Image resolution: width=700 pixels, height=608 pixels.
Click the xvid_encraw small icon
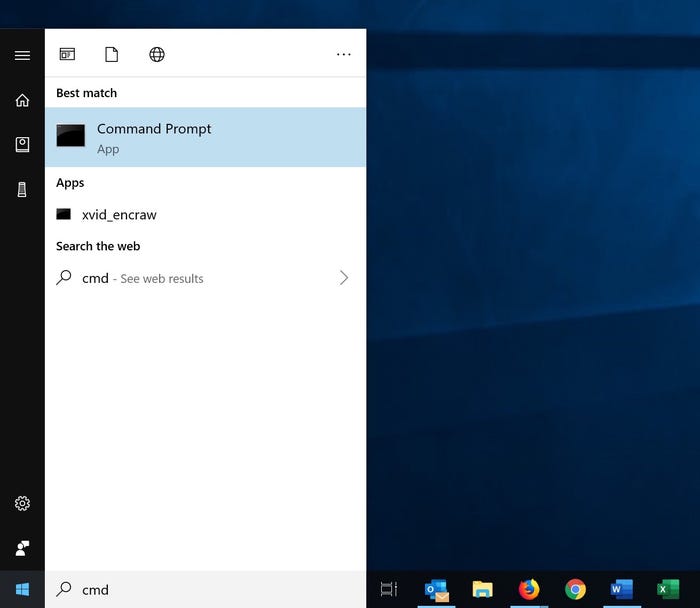(x=63, y=214)
